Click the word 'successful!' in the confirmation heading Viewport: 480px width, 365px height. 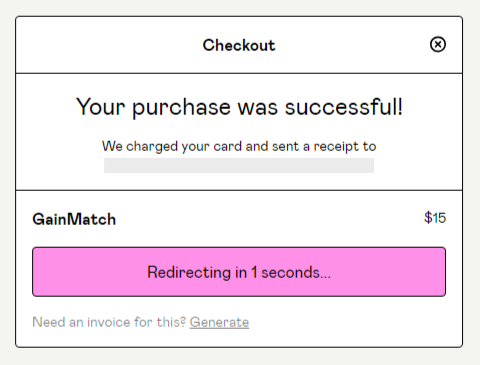coord(344,107)
